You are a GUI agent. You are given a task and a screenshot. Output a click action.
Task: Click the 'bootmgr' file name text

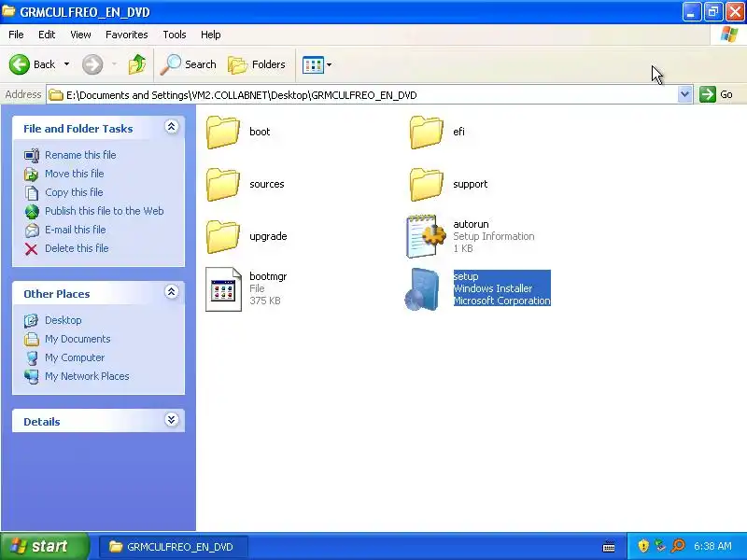[x=268, y=276]
